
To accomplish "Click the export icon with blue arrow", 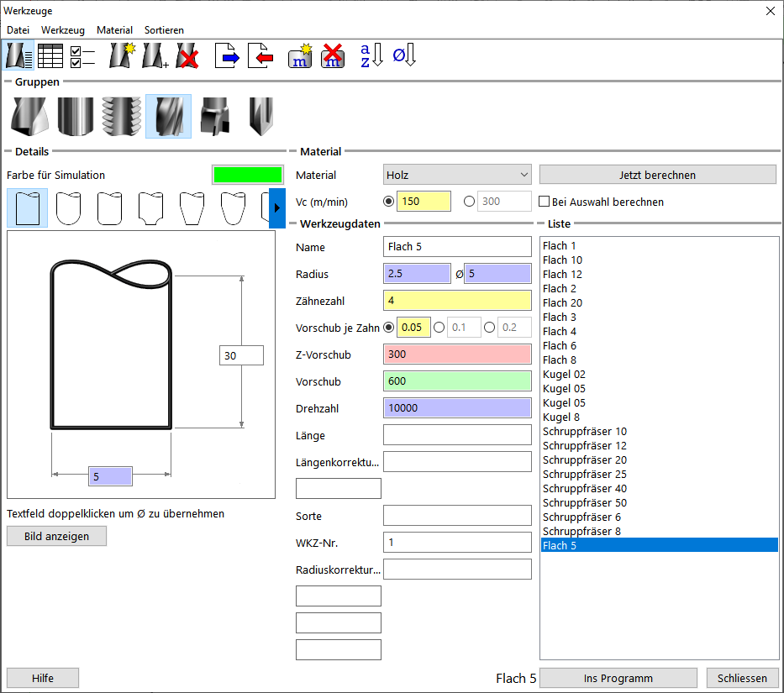I will click(227, 56).
